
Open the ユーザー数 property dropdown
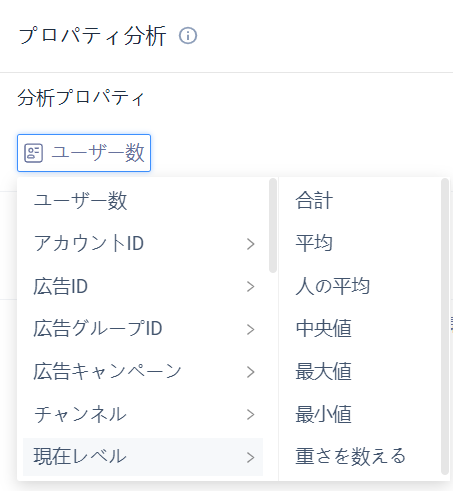point(84,153)
